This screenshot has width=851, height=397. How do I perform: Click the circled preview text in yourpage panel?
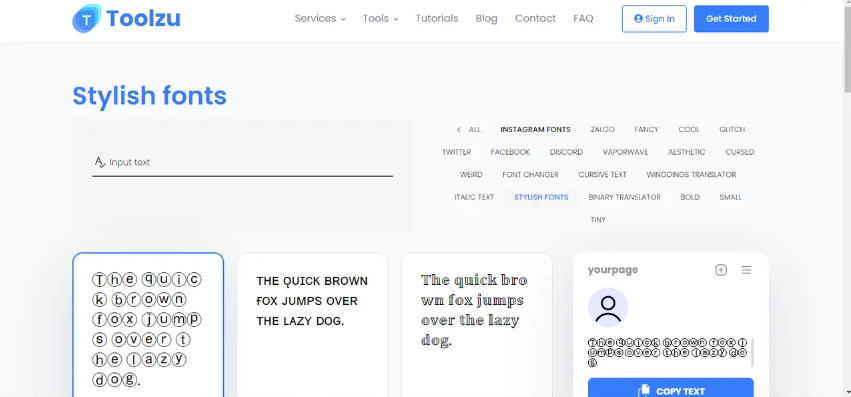668,353
